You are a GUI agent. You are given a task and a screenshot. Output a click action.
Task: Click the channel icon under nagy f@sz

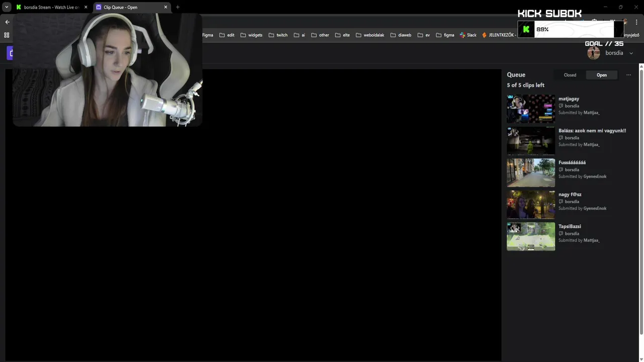click(x=561, y=202)
